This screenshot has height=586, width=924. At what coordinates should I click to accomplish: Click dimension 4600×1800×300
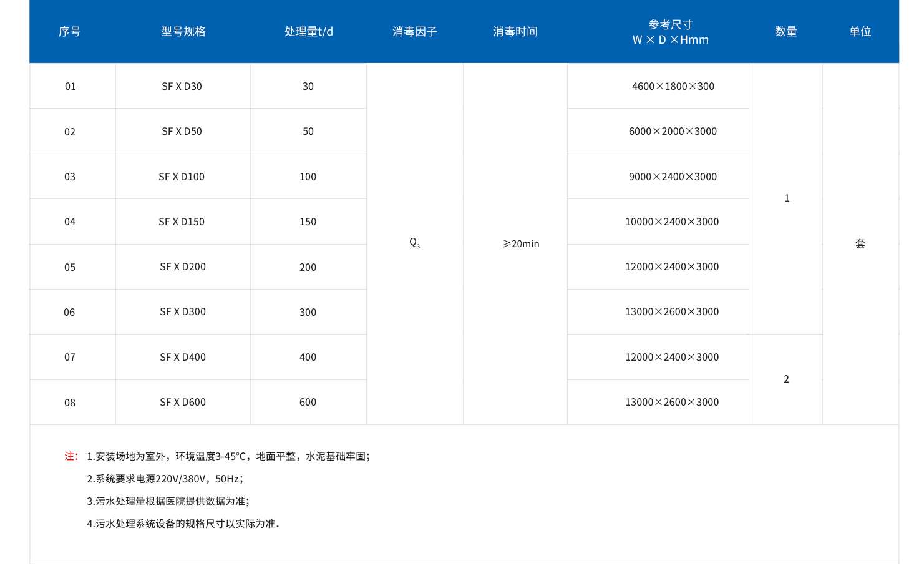pyautogui.click(x=673, y=87)
